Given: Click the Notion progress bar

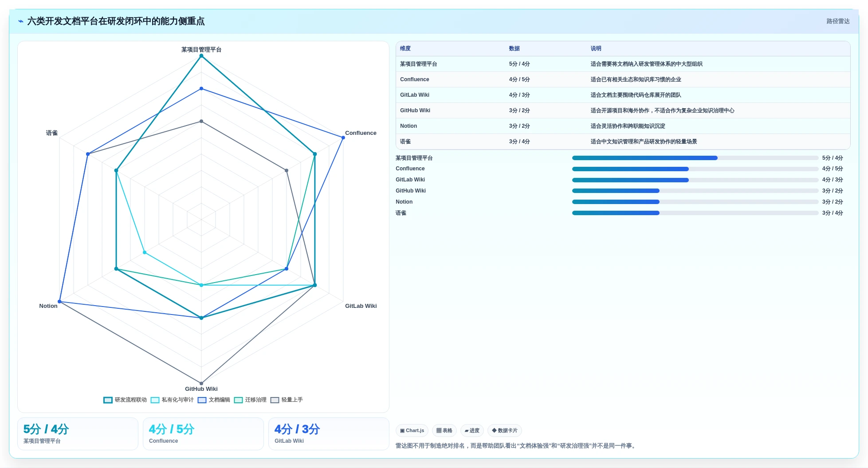Looking at the screenshot, I should (695, 202).
